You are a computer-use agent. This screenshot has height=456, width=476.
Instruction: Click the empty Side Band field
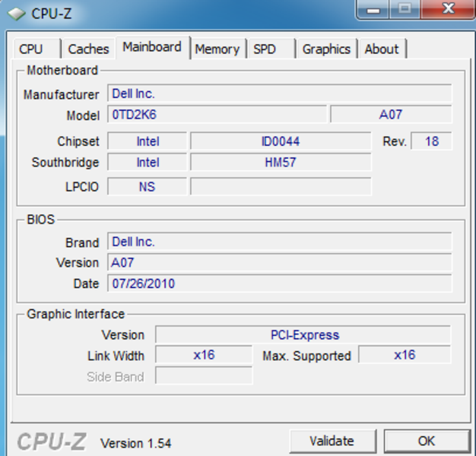pos(204,375)
